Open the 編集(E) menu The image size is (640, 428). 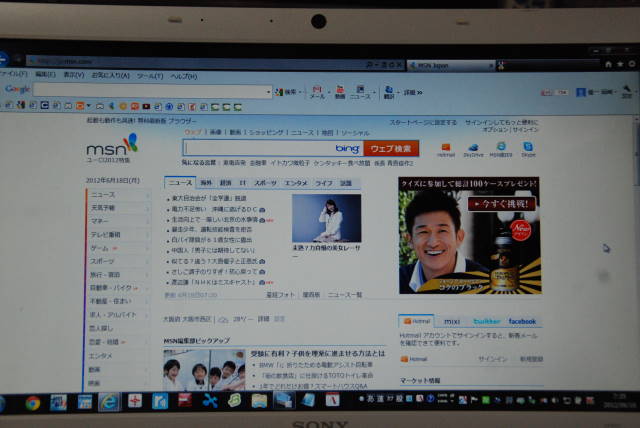click(x=45, y=75)
